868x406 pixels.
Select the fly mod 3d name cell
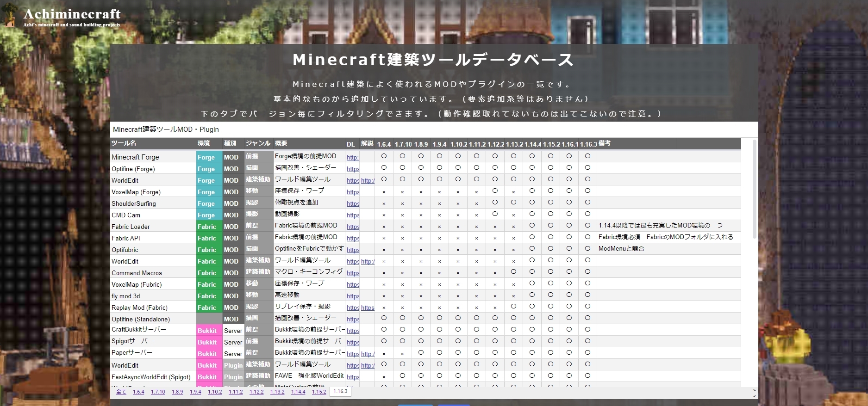coord(153,295)
